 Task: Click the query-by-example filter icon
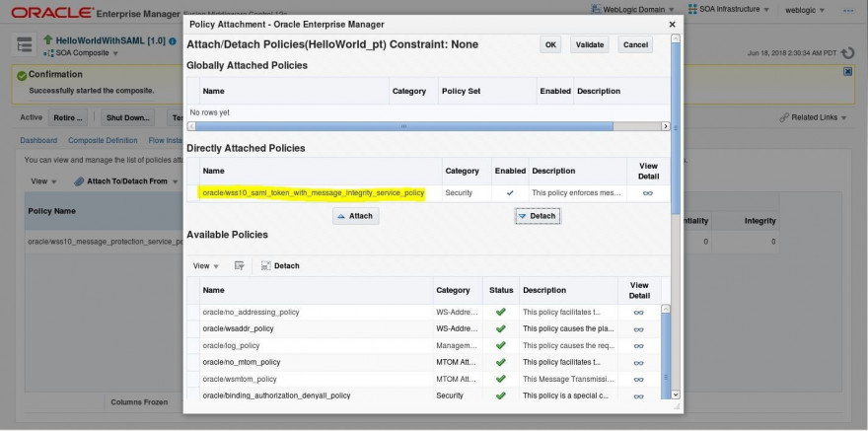[x=239, y=265]
